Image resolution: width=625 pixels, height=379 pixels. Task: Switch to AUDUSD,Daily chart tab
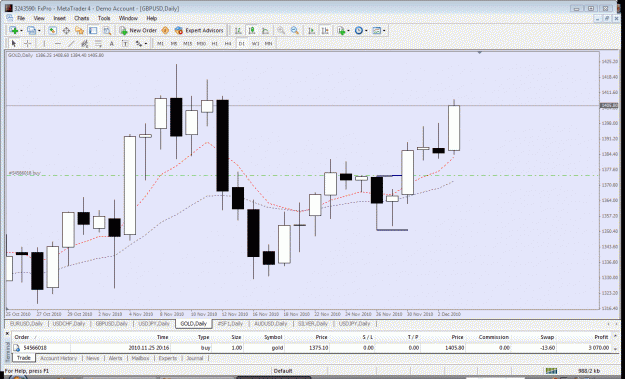coord(271,324)
